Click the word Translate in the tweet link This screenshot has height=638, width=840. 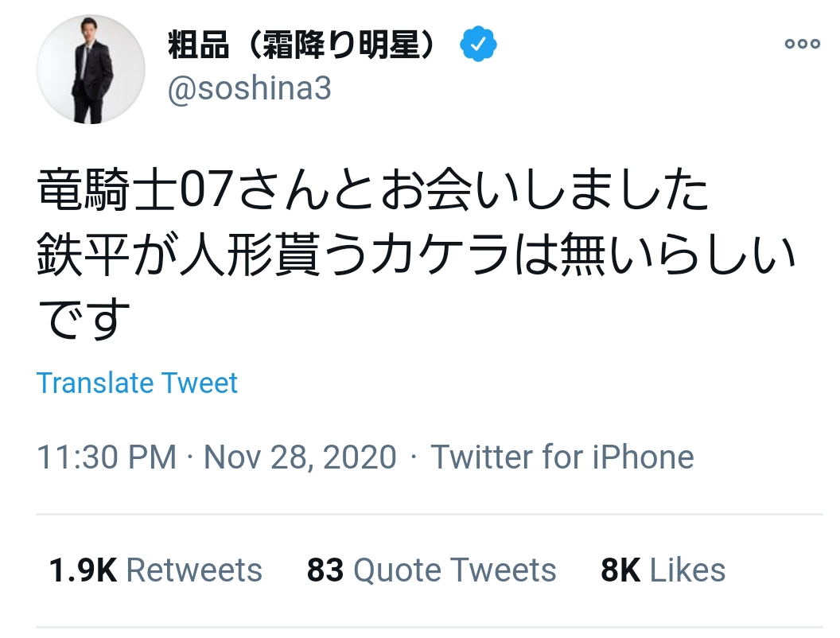tap(95, 383)
